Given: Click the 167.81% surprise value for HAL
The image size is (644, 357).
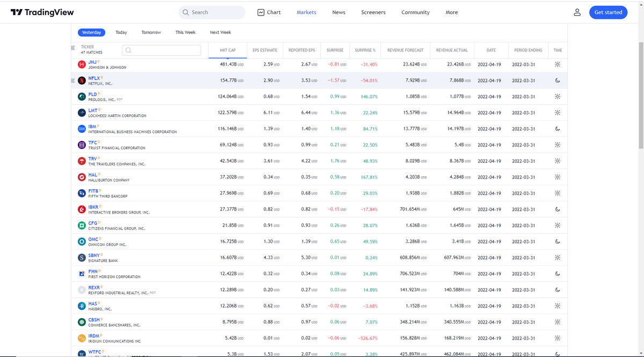Looking at the screenshot, I should coord(368,177).
